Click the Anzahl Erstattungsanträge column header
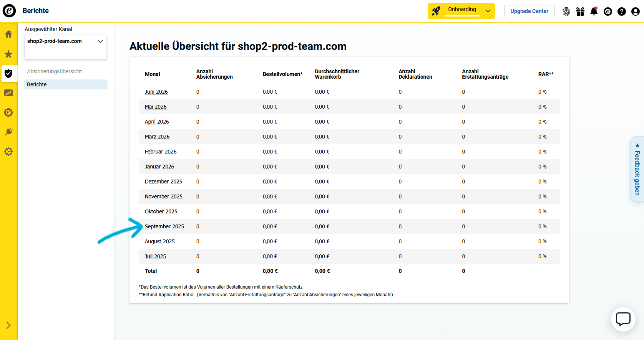Screen dimensions: 644x340 485,74
